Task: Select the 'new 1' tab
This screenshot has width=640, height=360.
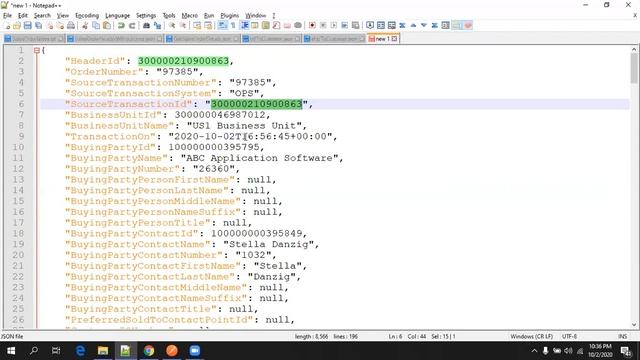Action: 382,39
